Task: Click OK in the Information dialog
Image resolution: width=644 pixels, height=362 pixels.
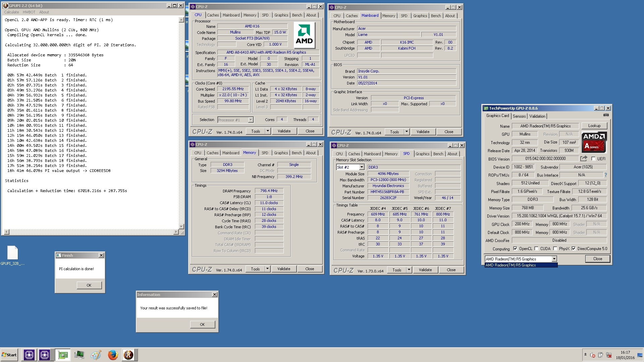Action: (x=202, y=324)
